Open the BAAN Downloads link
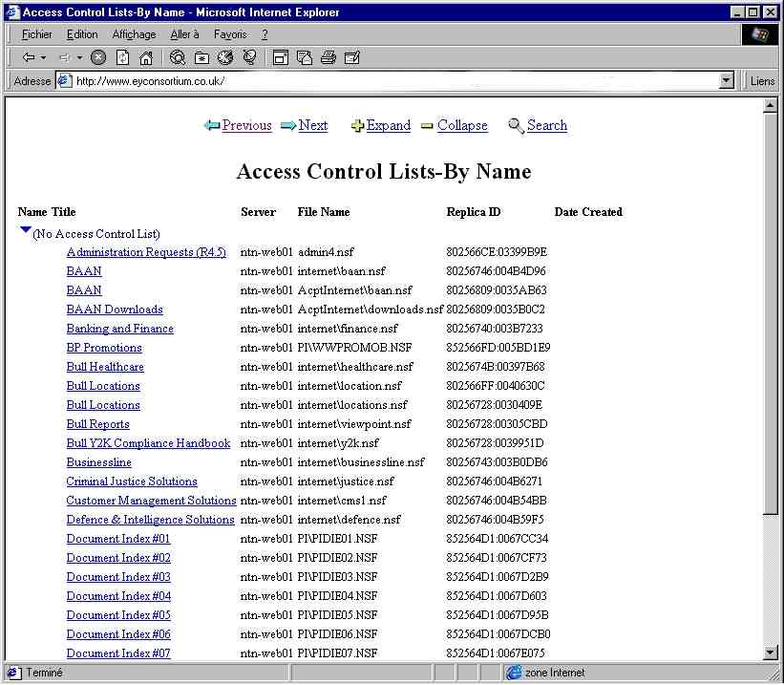 pos(115,310)
